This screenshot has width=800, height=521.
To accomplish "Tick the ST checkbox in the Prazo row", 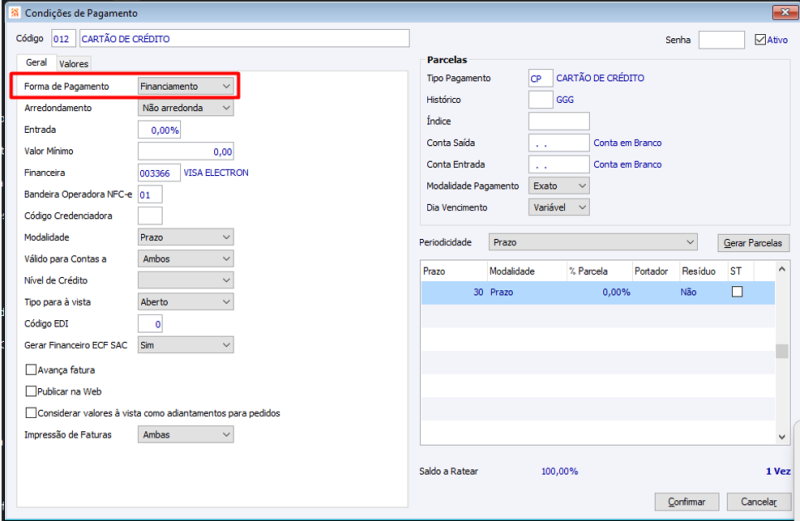I will click(737, 291).
